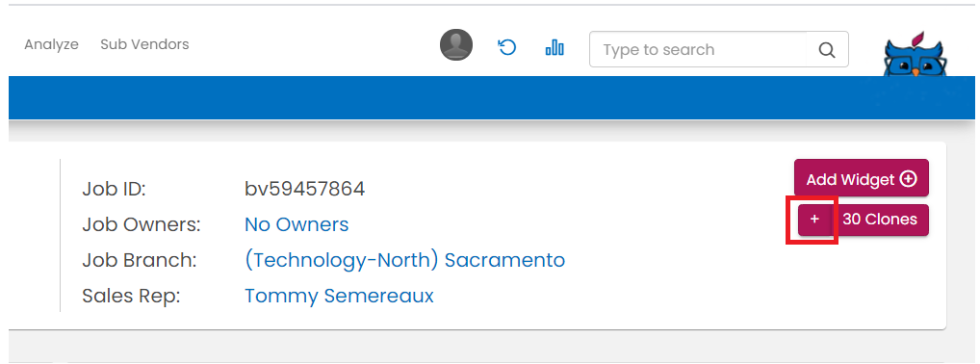Open the user profile avatar

[456, 45]
